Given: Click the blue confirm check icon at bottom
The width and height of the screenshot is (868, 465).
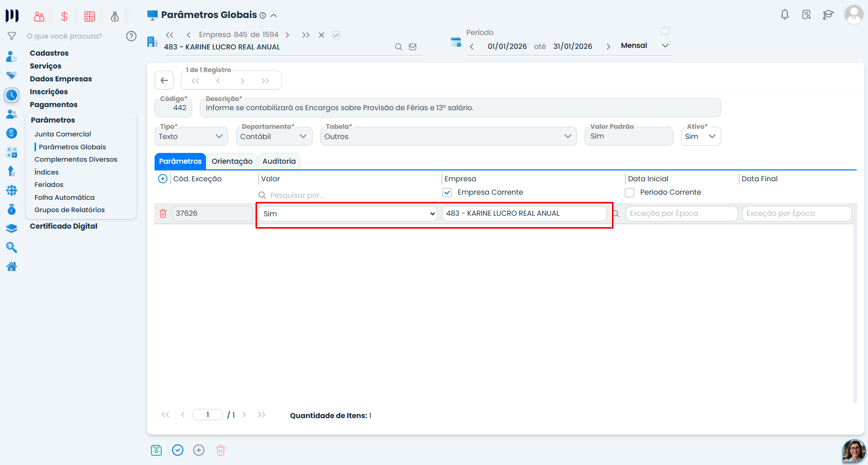Looking at the screenshot, I should (x=178, y=450).
